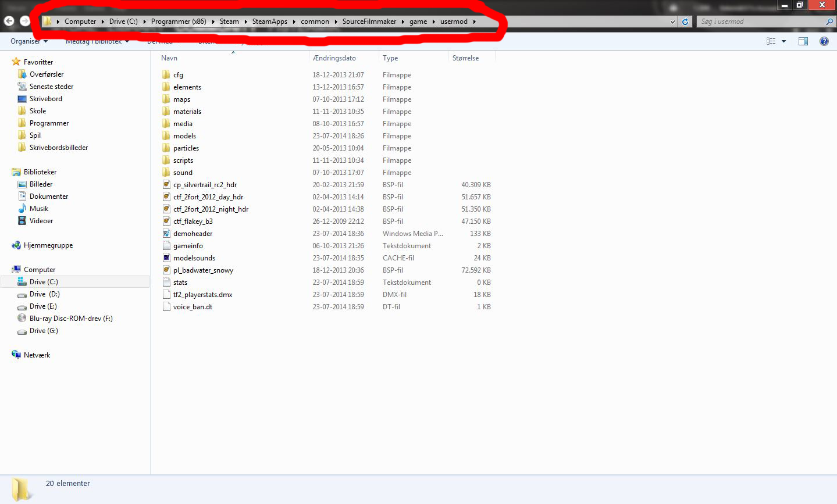Click the Blu-ray Disc-ROM drive (F:) icon
837x504 pixels.
coord(22,319)
